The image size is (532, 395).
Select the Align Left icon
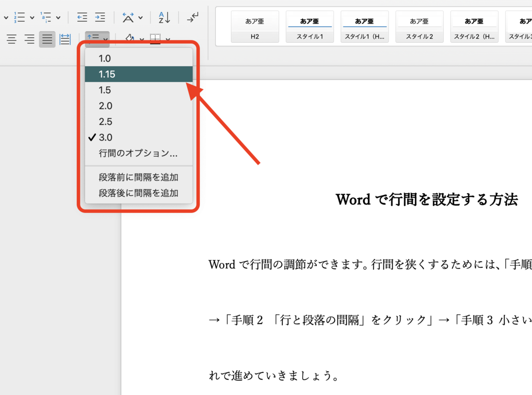(x=11, y=39)
